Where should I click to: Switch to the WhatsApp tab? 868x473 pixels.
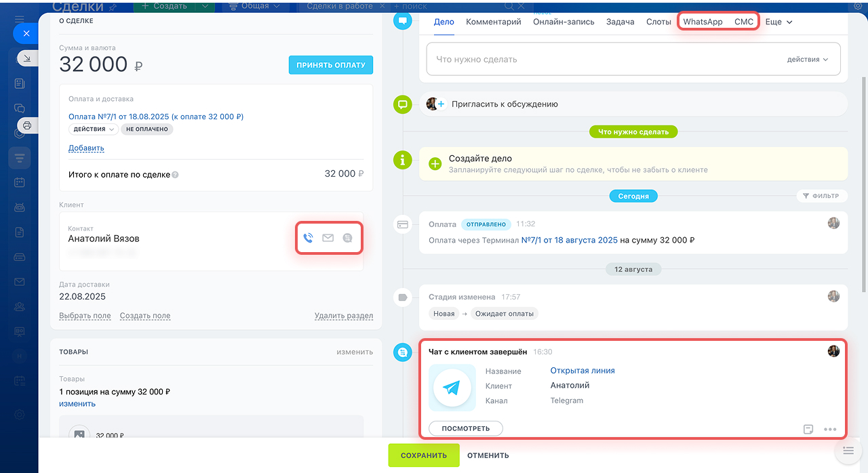pos(703,22)
